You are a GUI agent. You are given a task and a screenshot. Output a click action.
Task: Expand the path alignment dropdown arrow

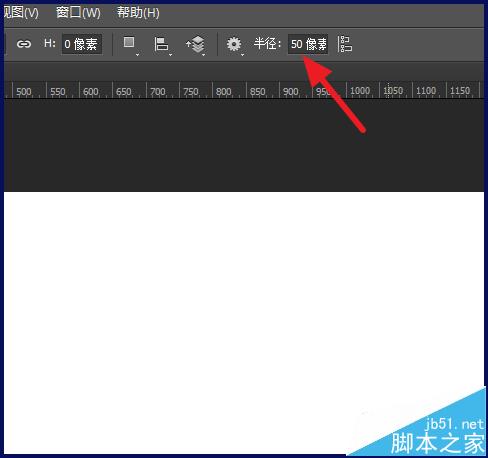170,54
